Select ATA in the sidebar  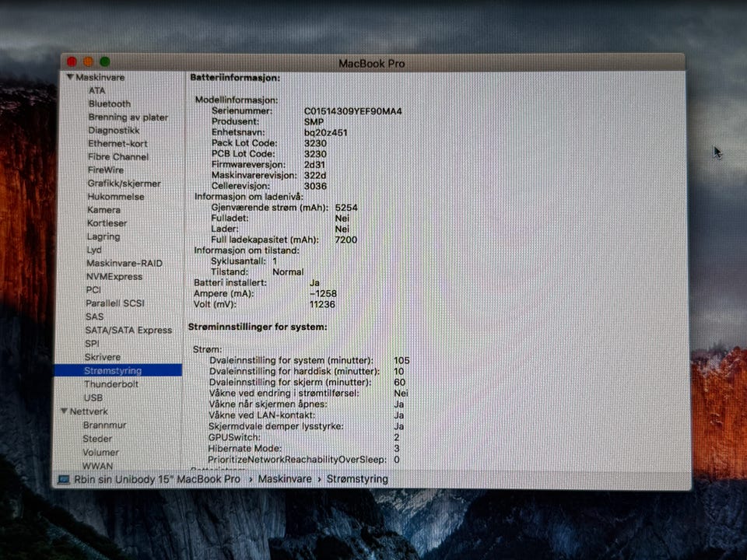[96, 90]
